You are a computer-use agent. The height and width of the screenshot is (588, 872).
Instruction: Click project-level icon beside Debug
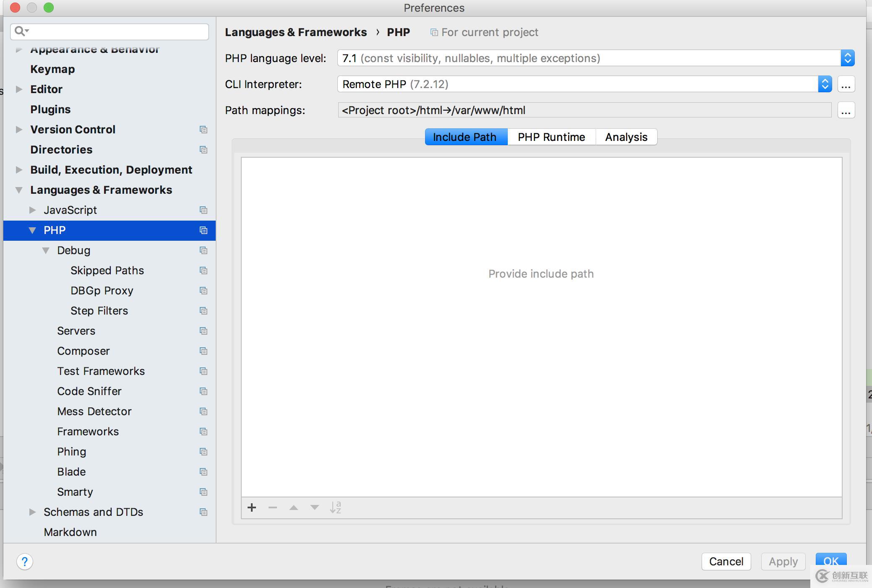[204, 250]
